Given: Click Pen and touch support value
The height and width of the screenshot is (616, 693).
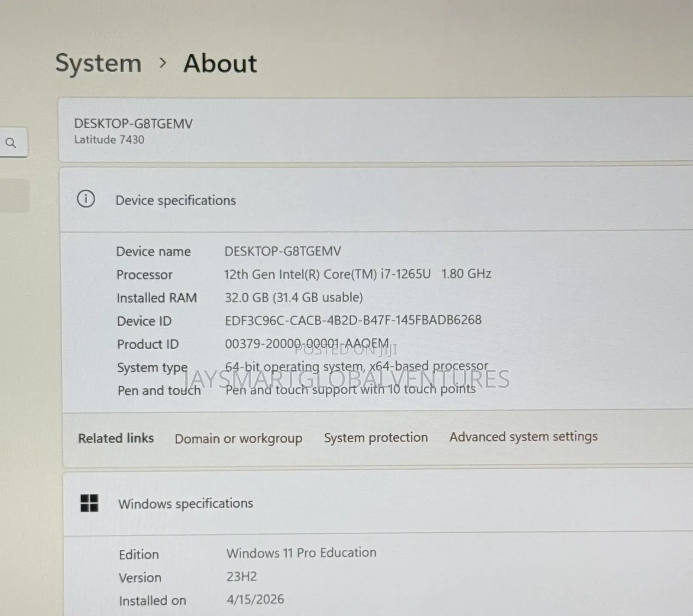Looking at the screenshot, I should [350, 389].
